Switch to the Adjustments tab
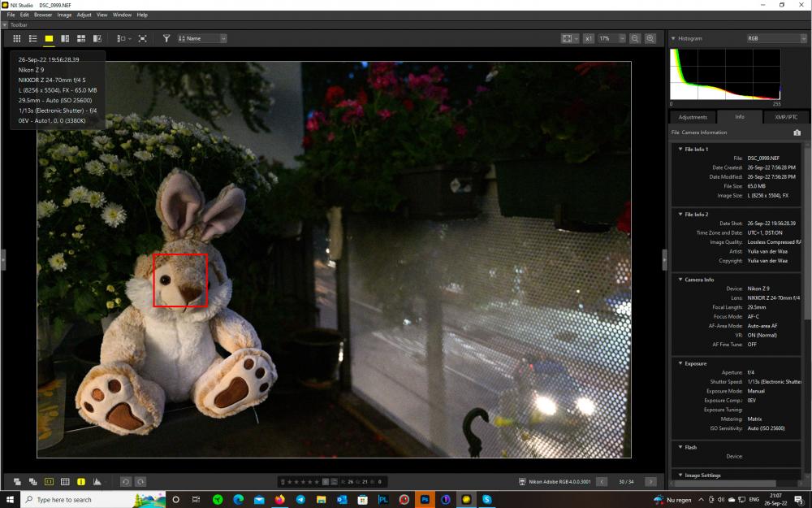The image size is (812, 508). pyautogui.click(x=693, y=117)
